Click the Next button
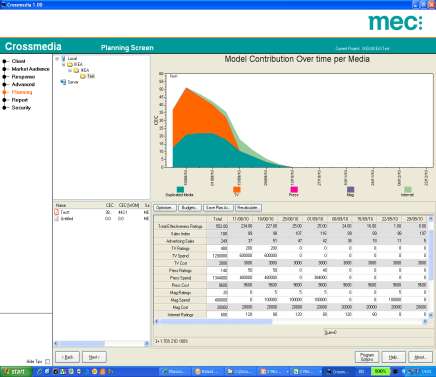Viewport: 436px width, 377px height. (94, 357)
